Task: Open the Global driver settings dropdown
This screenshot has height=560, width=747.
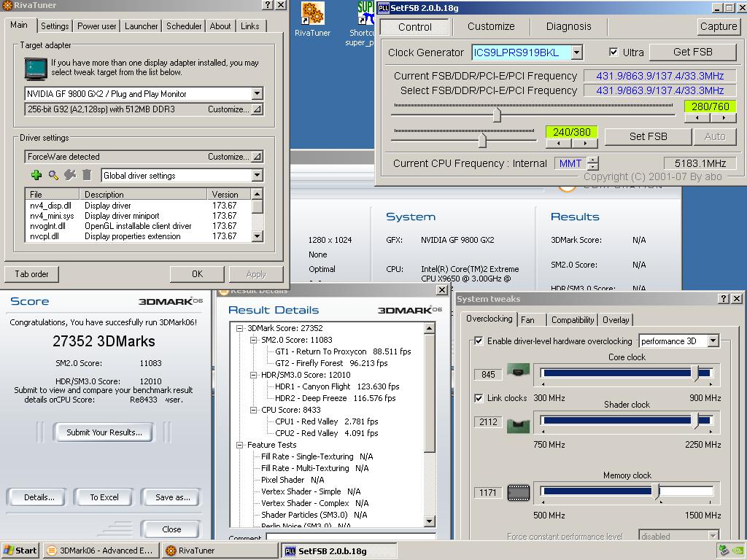Action: [x=257, y=175]
